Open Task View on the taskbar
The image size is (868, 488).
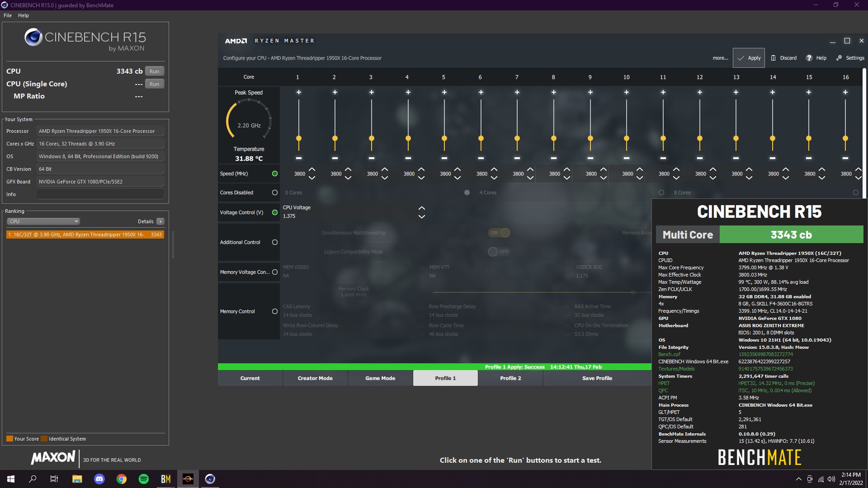(54, 479)
